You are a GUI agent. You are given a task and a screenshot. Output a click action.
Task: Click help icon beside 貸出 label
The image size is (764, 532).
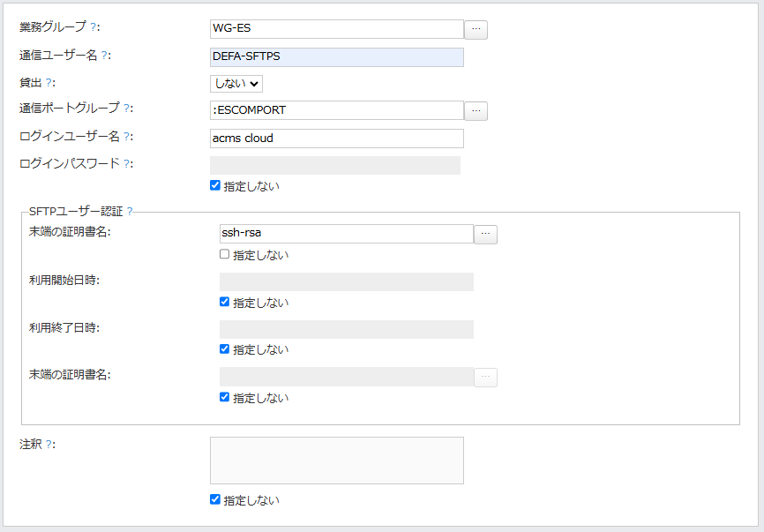click(49, 82)
